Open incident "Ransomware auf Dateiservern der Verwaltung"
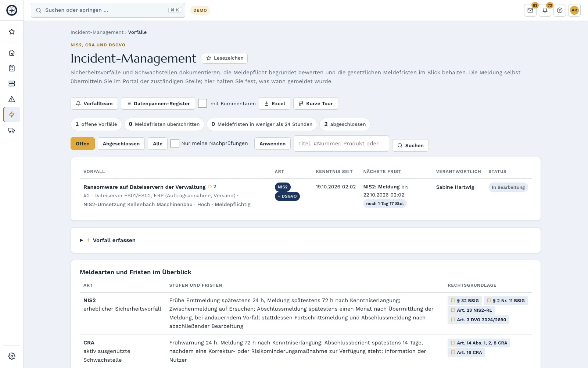The width and height of the screenshot is (588, 368). click(144, 187)
